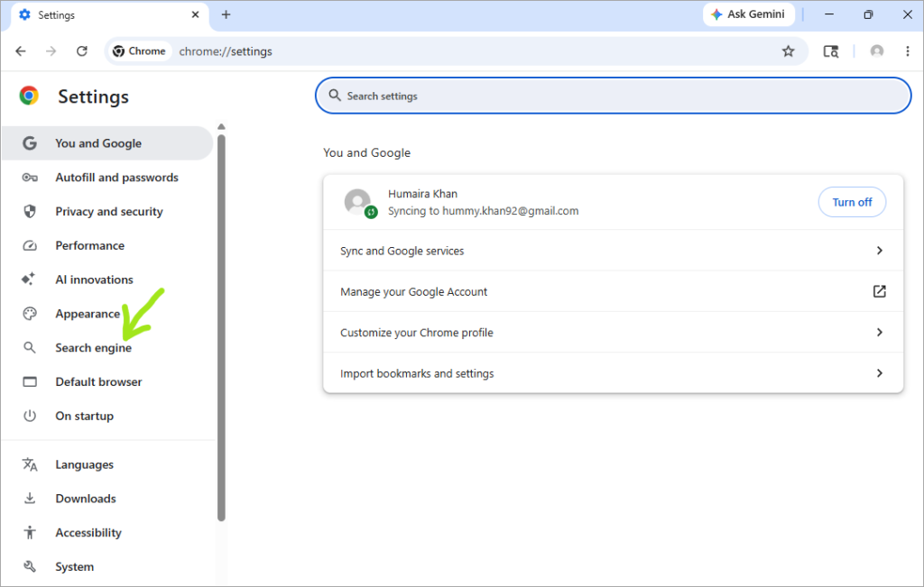924x587 pixels.
Task: Expand Sync and Google services row
Action: (613, 251)
